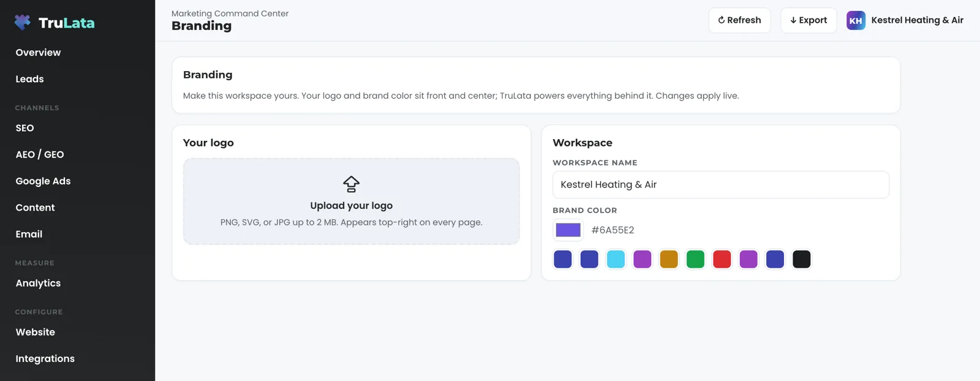Click the "Workspace" card heading
The width and height of the screenshot is (980, 381).
582,143
